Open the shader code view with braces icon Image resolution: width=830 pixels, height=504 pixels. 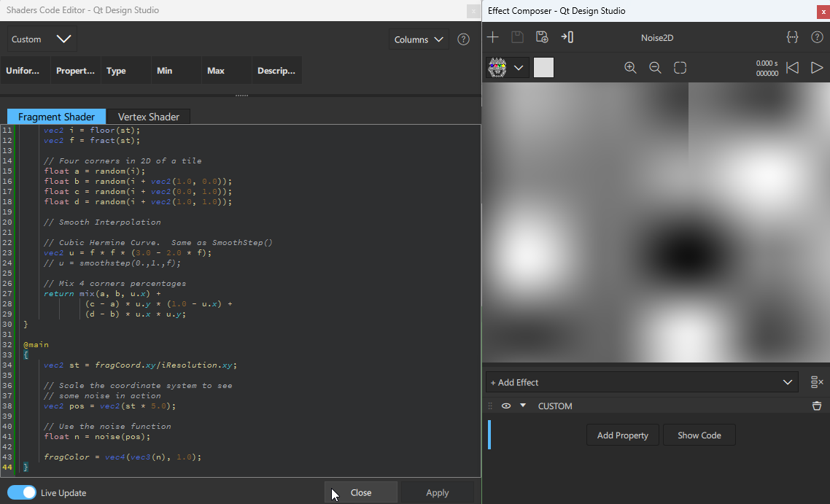click(794, 36)
